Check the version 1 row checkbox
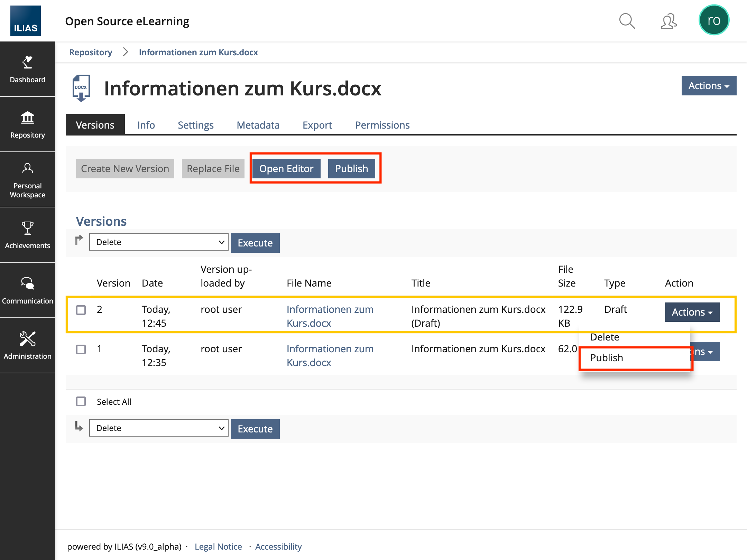Image resolution: width=747 pixels, height=560 pixels. pyautogui.click(x=81, y=349)
